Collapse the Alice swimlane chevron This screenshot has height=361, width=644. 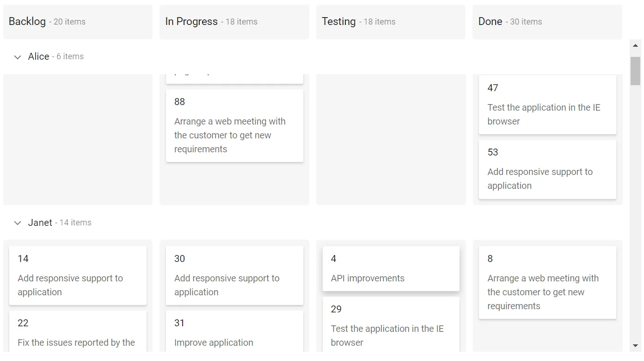pyautogui.click(x=18, y=57)
